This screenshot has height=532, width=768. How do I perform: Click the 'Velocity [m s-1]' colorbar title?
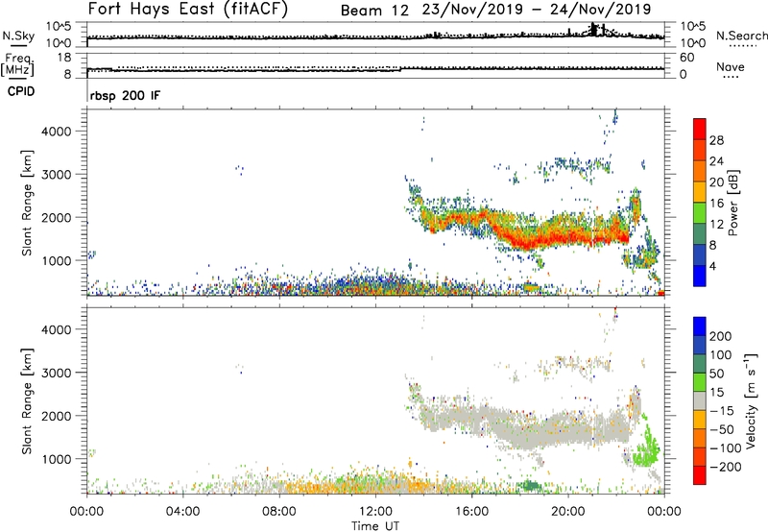click(x=750, y=400)
